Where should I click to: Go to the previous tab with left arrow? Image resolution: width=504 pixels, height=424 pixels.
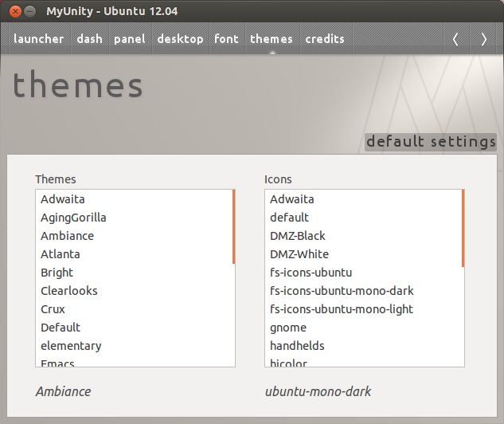pos(456,39)
